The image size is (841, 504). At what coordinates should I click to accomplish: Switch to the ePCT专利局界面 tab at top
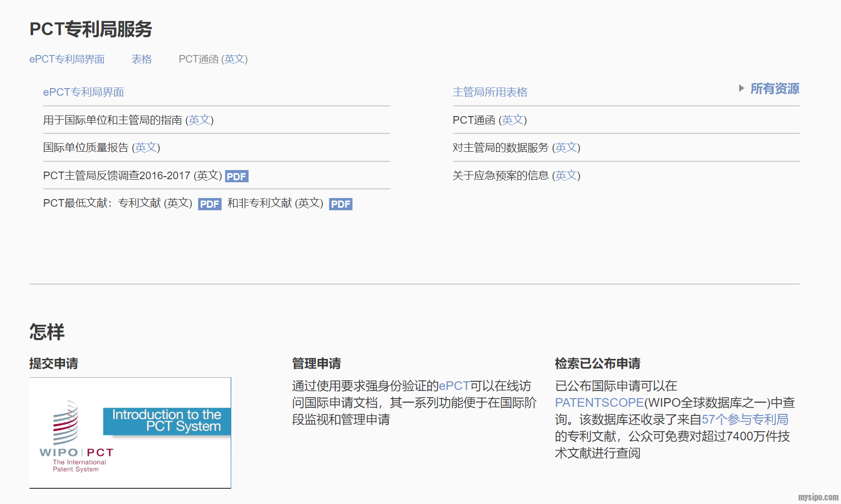67,59
